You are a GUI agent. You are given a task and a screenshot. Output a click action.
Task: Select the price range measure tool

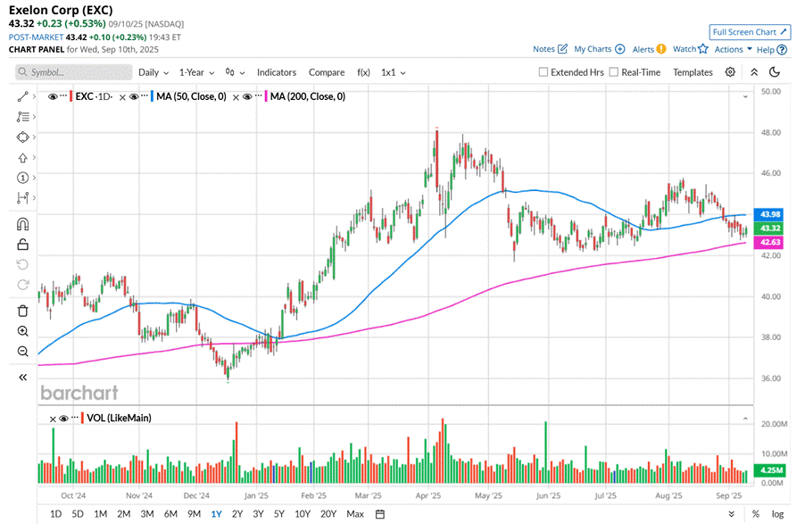tap(22, 197)
